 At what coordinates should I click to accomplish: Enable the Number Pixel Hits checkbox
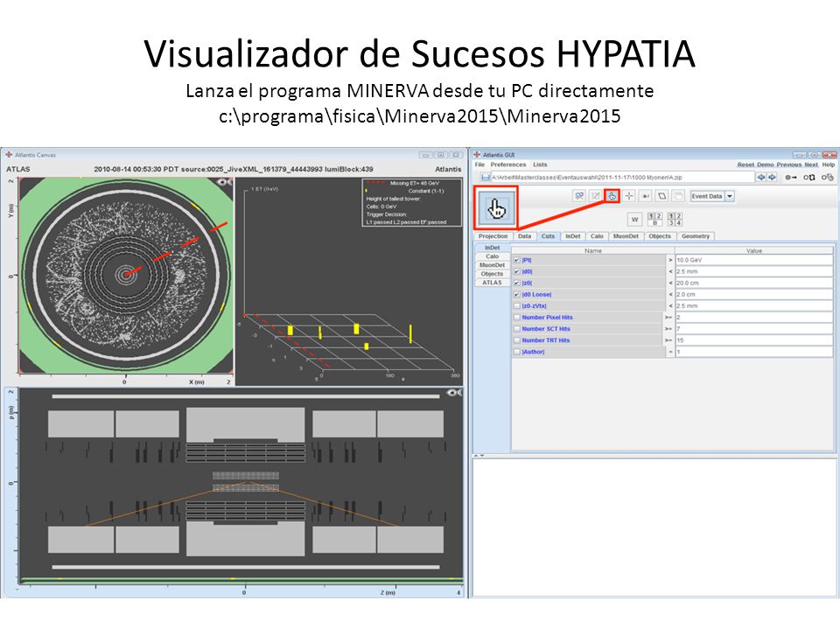tap(517, 318)
